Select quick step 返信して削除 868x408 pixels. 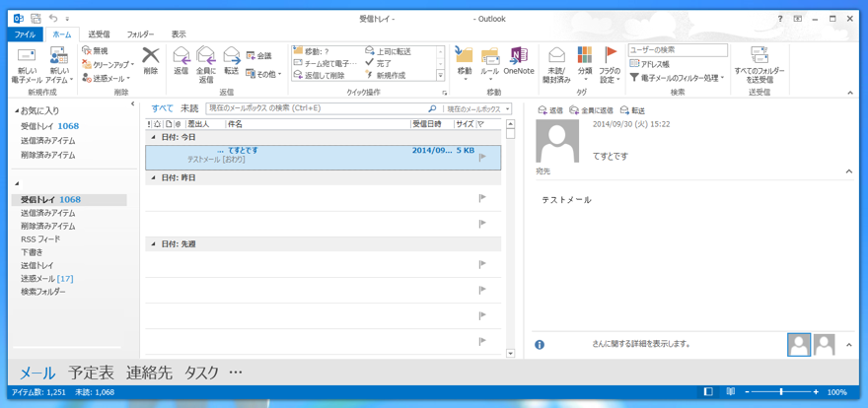[319, 75]
